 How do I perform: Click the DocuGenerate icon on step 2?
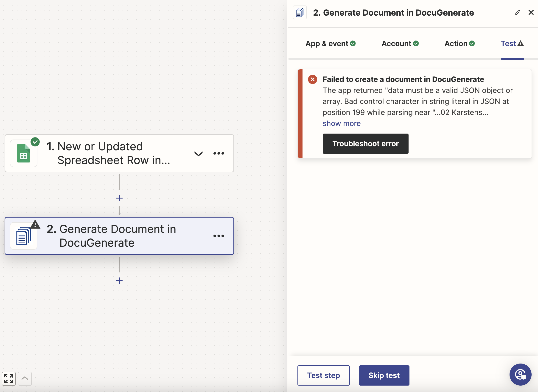[x=24, y=236]
